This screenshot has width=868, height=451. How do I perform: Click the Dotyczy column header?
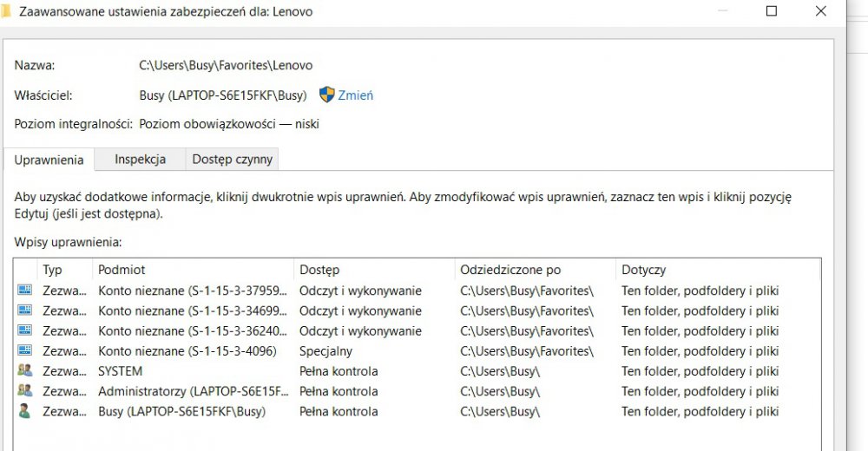643,270
